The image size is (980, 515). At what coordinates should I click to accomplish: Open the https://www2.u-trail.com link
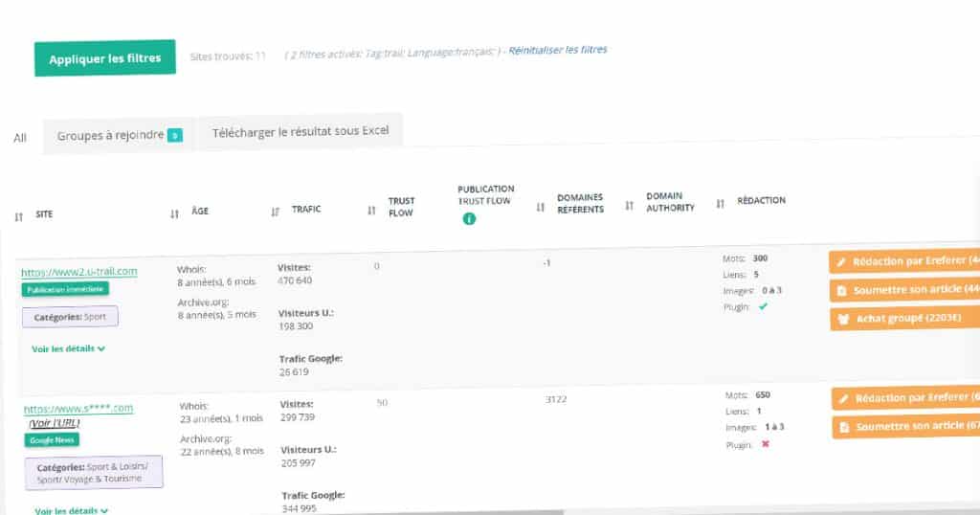click(x=79, y=272)
